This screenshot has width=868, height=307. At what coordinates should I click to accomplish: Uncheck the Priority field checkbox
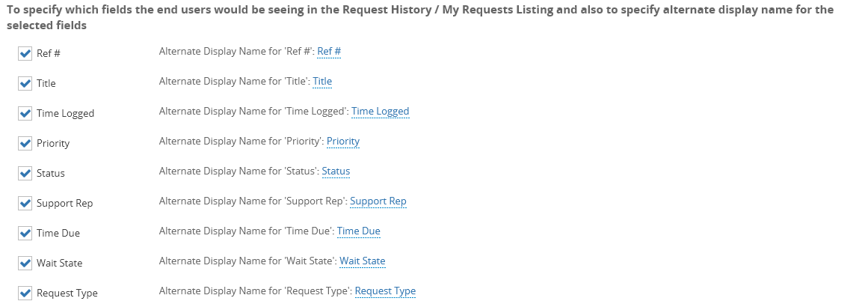point(25,143)
